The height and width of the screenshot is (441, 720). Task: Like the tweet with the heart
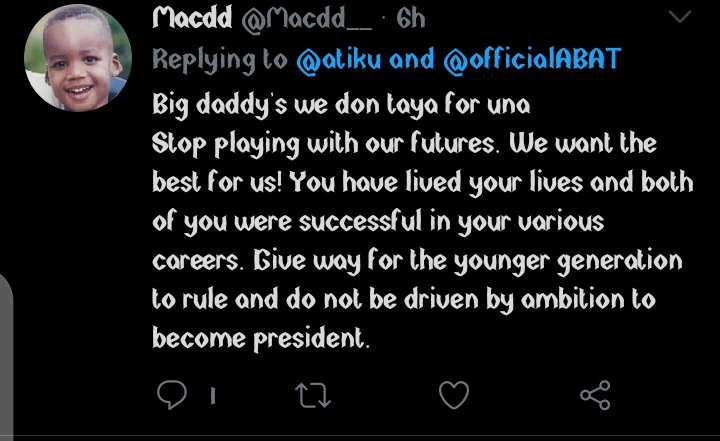pos(454,396)
